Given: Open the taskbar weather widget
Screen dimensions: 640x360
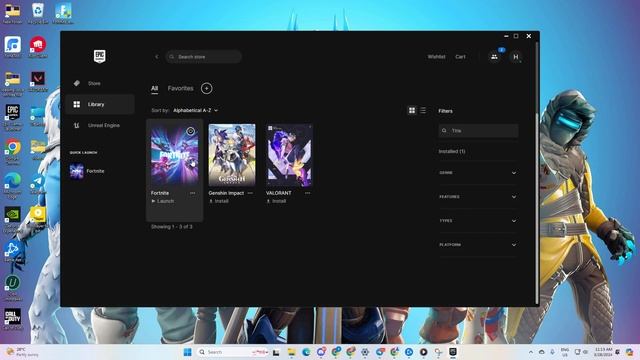Looking at the screenshot, I should coord(22,352).
